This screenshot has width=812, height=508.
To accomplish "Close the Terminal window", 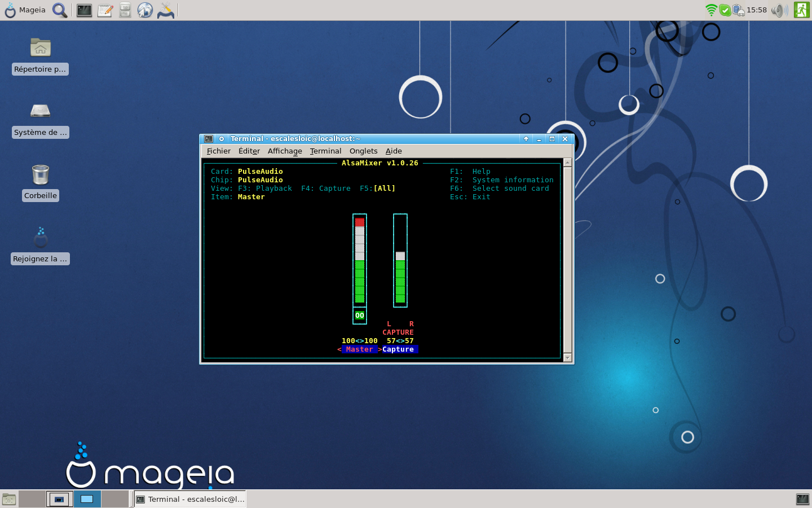I will point(565,139).
